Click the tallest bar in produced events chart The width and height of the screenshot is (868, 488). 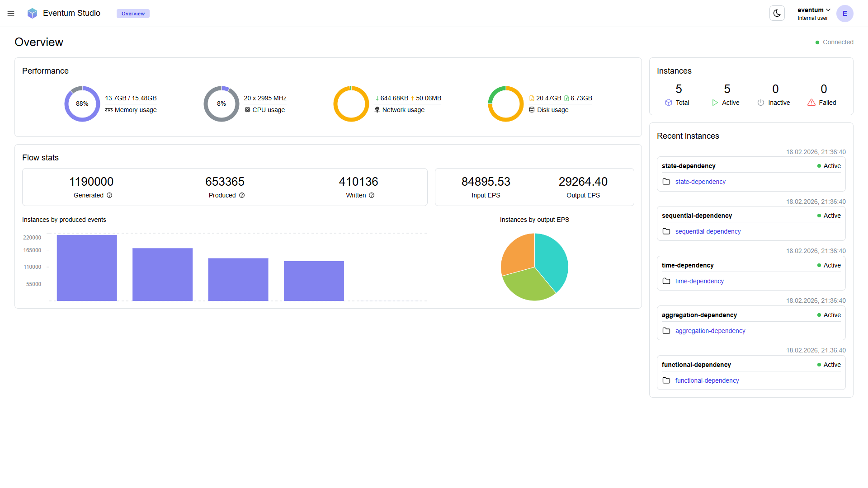[x=87, y=267]
